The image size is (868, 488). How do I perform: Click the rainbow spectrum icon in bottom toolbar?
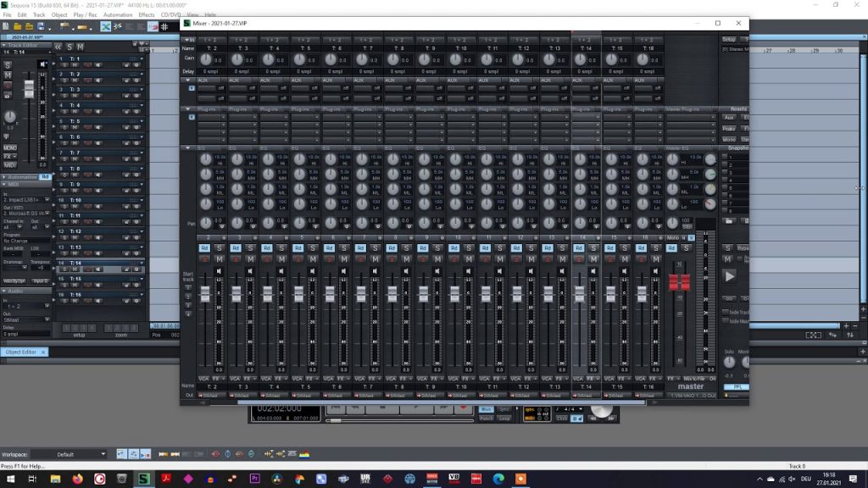tap(304, 454)
